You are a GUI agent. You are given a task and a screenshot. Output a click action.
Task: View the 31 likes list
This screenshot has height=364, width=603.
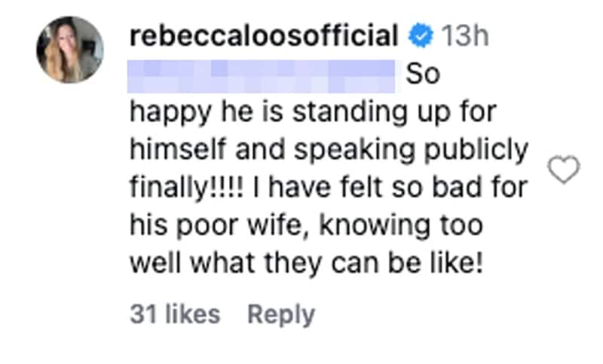pyautogui.click(x=175, y=314)
